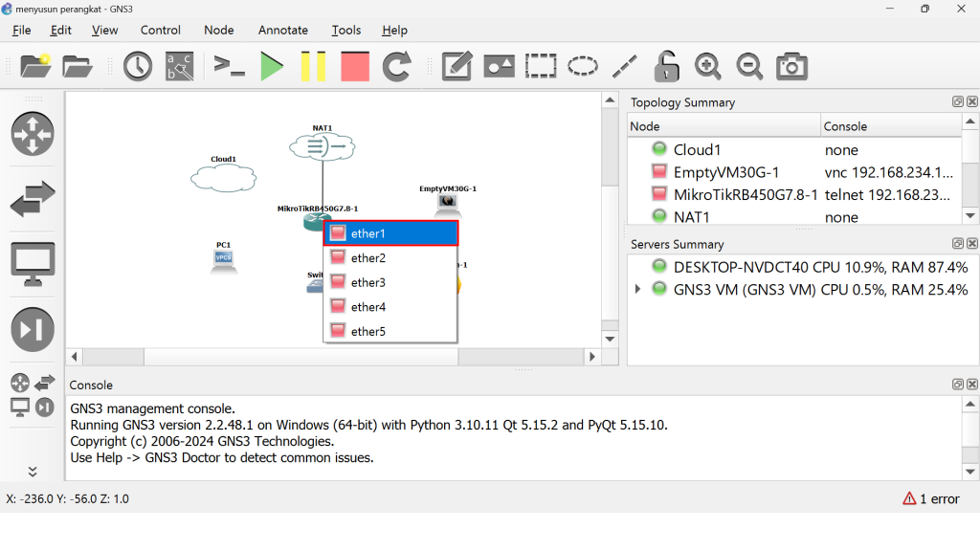Zoom in on the topology
This screenshot has height=551, width=980.
point(707,66)
